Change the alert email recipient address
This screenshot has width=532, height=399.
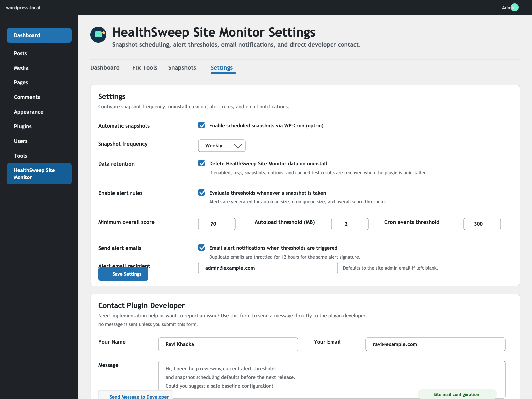point(268,268)
